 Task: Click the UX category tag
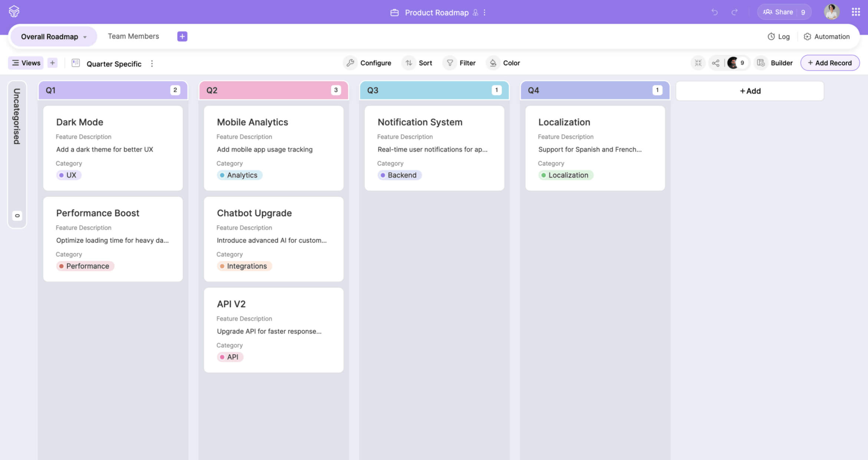[x=68, y=175]
